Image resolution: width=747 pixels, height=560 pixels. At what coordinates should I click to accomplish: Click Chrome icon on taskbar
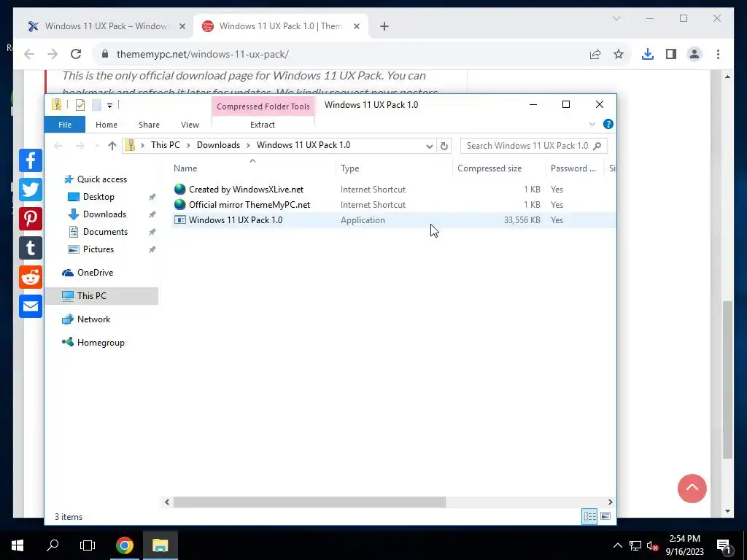click(x=125, y=545)
